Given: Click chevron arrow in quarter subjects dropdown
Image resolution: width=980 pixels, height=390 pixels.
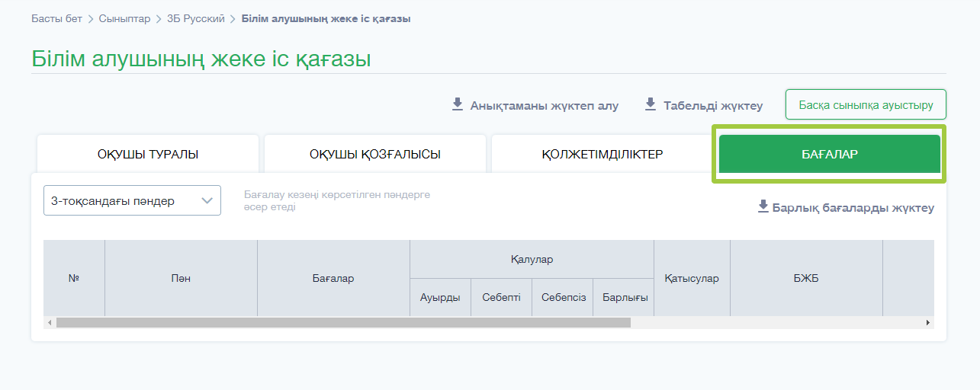Looking at the screenshot, I should coord(207,201).
